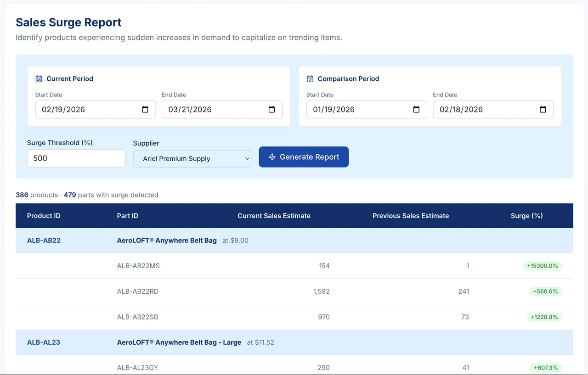Click current sales value 290
The height and width of the screenshot is (375, 588).
323,368
